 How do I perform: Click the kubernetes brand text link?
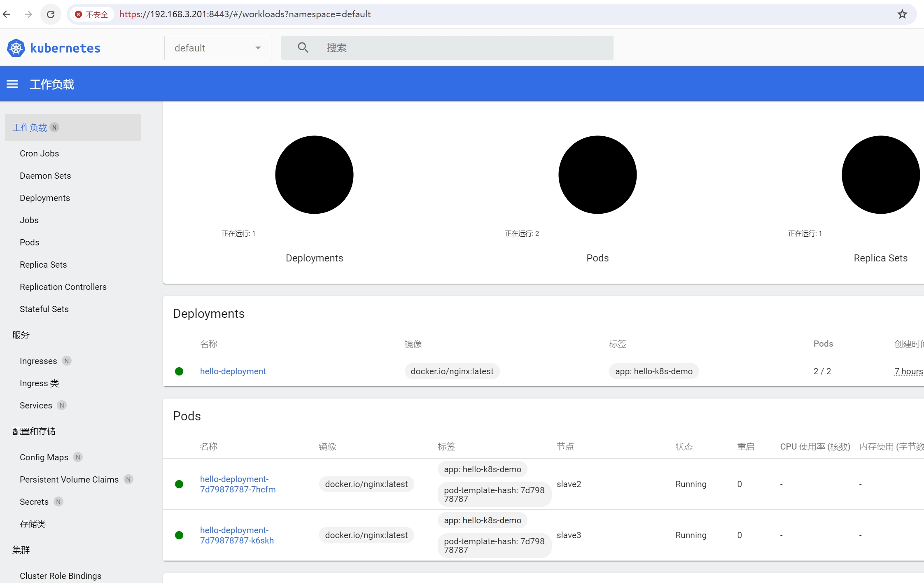click(x=65, y=48)
